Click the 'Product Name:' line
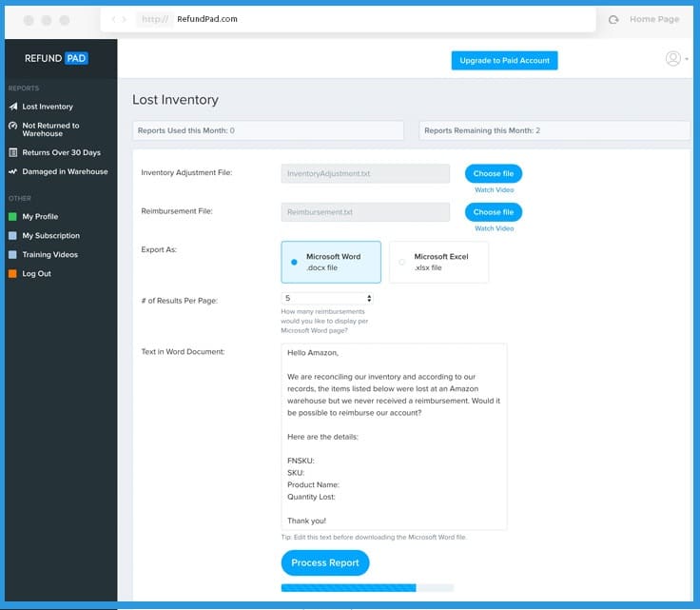This screenshot has height=610, width=700. tap(314, 484)
